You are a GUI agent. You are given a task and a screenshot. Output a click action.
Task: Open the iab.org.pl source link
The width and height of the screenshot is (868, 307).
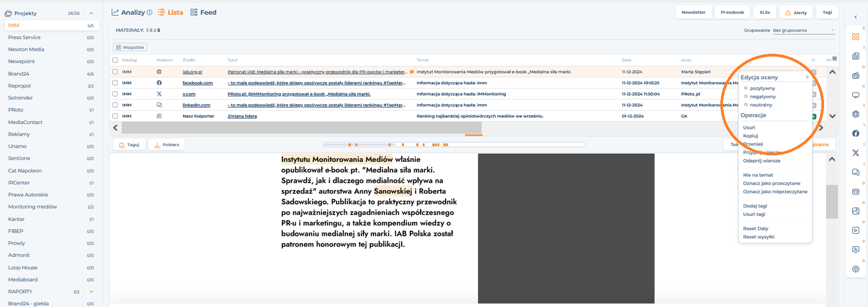(192, 72)
